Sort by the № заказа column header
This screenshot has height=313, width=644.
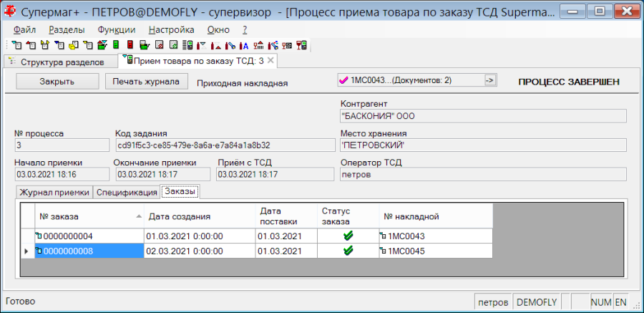point(89,216)
